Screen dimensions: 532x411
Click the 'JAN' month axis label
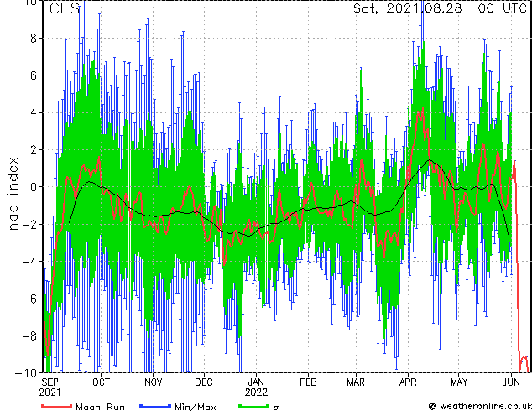click(x=256, y=382)
